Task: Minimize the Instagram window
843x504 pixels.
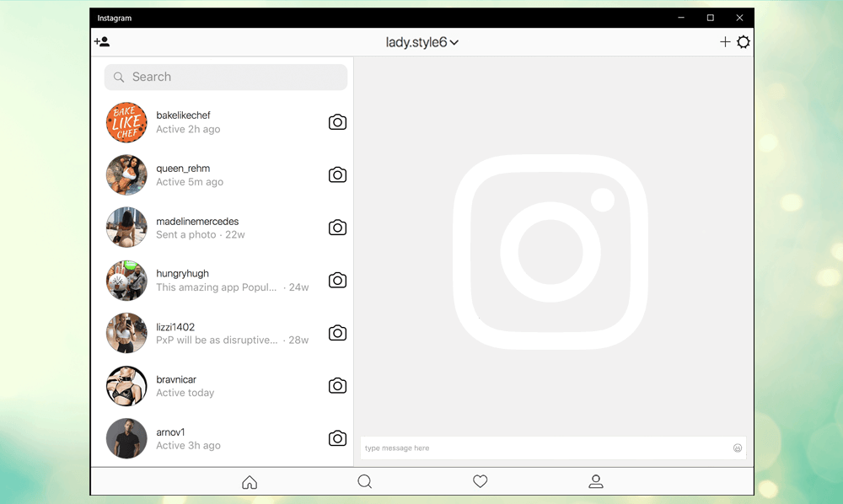Action: coord(680,17)
